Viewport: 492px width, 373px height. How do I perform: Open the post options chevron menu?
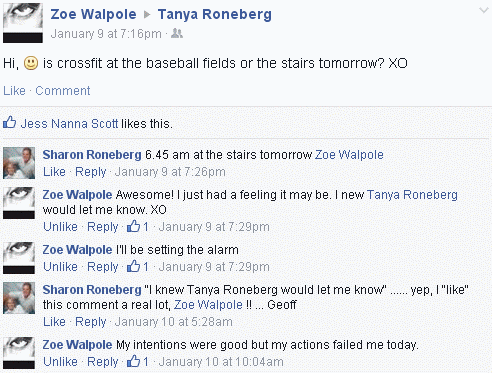(x=483, y=10)
